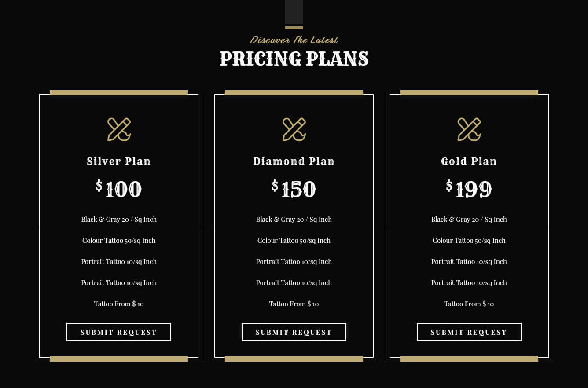Image resolution: width=588 pixels, height=388 pixels.
Task: Click the Diamond Plan pencil-brush icon
Action: point(294,129)
